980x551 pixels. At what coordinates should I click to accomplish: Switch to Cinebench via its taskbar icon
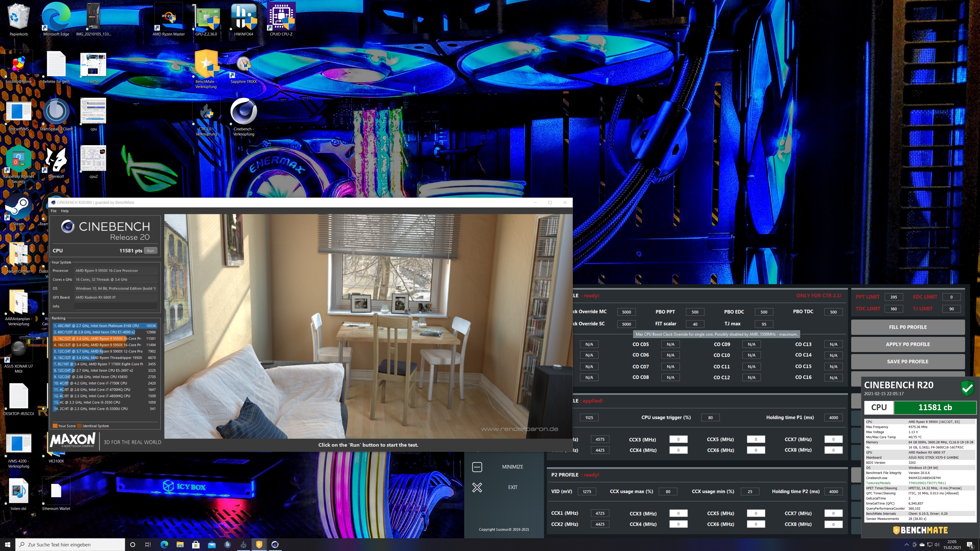(275, 545)
